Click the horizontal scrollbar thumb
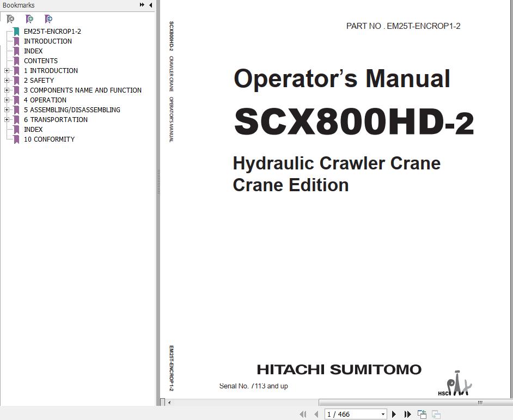This screenshot has width=513, height=420. [x=416, y=403]
